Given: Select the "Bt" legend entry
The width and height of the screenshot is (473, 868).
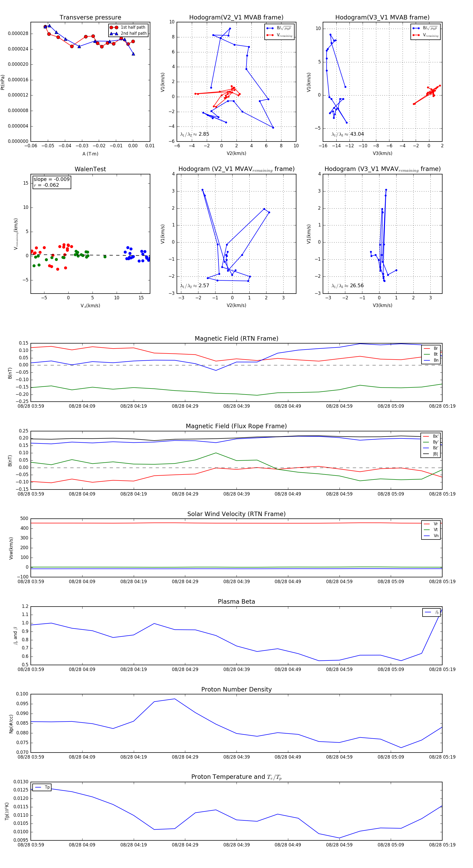Looking at the screenshot, I should tap(431, 354).
